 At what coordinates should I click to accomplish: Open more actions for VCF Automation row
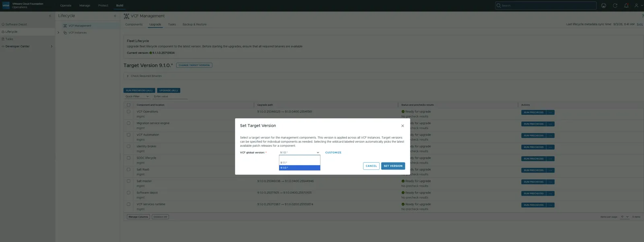[x=551, y=136]
